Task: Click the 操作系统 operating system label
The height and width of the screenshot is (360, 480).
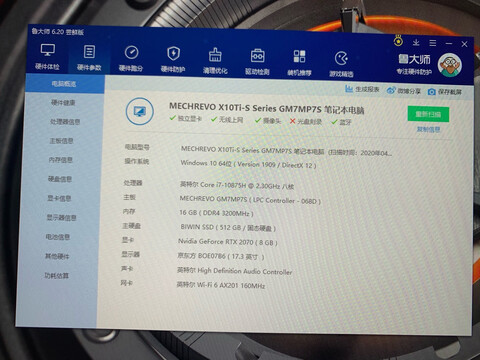Action: [136, 161]
